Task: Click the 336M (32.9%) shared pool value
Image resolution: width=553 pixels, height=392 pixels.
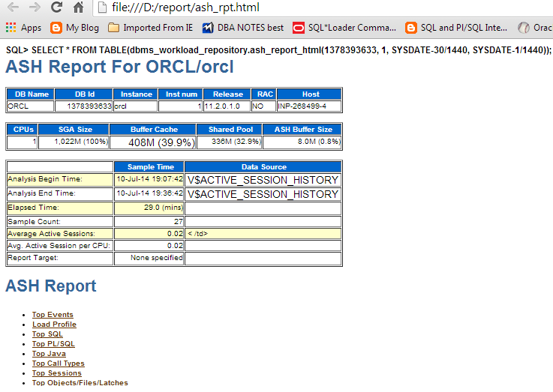Action: (230, 142)
